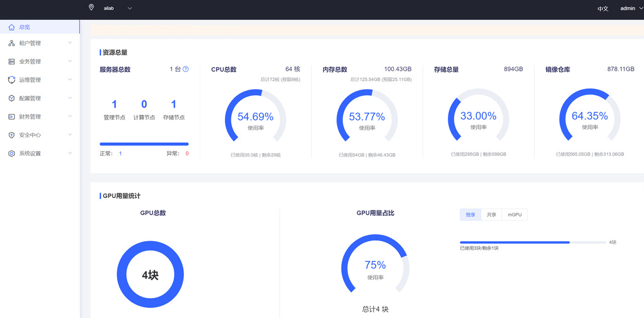644x318 pixels.
Task: Click the 资源总量 section heading
Action: click(115, 52)
